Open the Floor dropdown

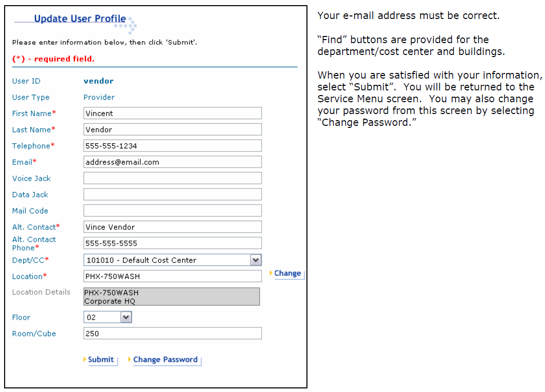[126, 318]
